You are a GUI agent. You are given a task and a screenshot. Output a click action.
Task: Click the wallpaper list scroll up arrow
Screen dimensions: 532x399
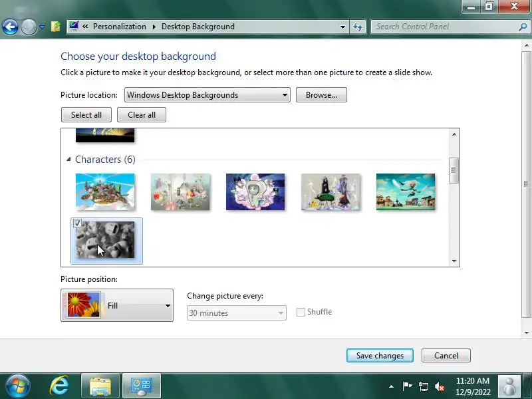click(454, 135)
